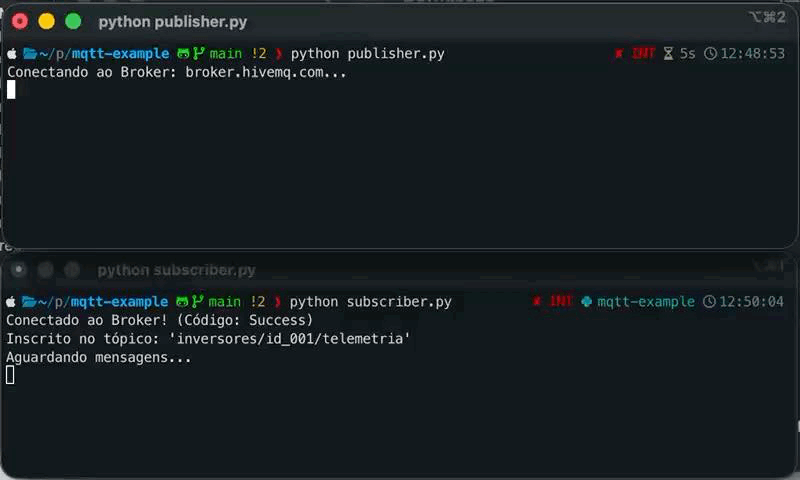Click the red X error icon in publisher prompt
The image size is (800, 480).
tap(620, 53)
